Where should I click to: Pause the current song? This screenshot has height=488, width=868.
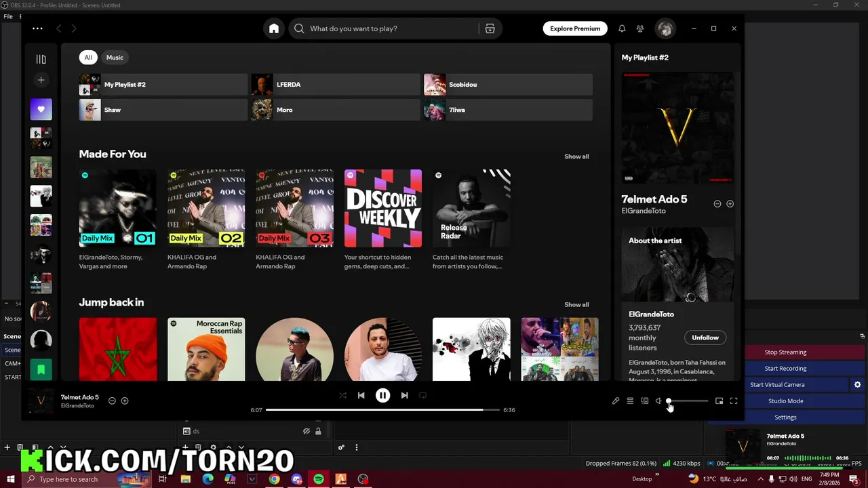pyautogui.click(x=382, y=395)
